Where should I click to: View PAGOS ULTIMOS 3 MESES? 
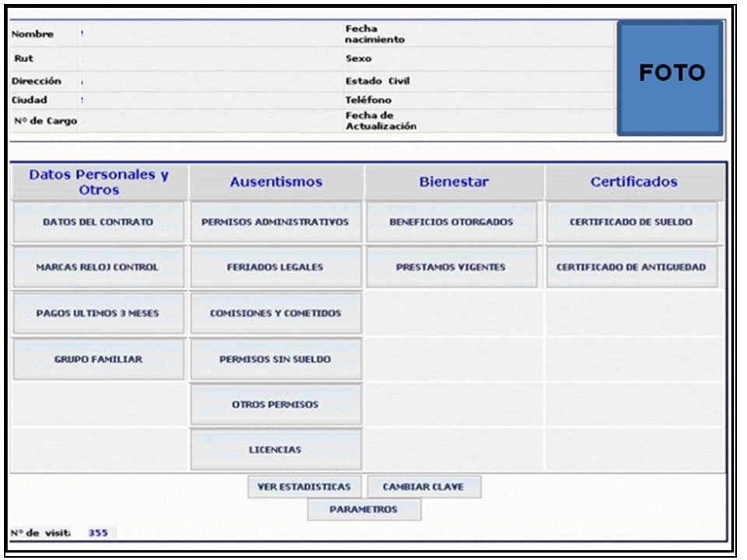(x=97, y=313)
